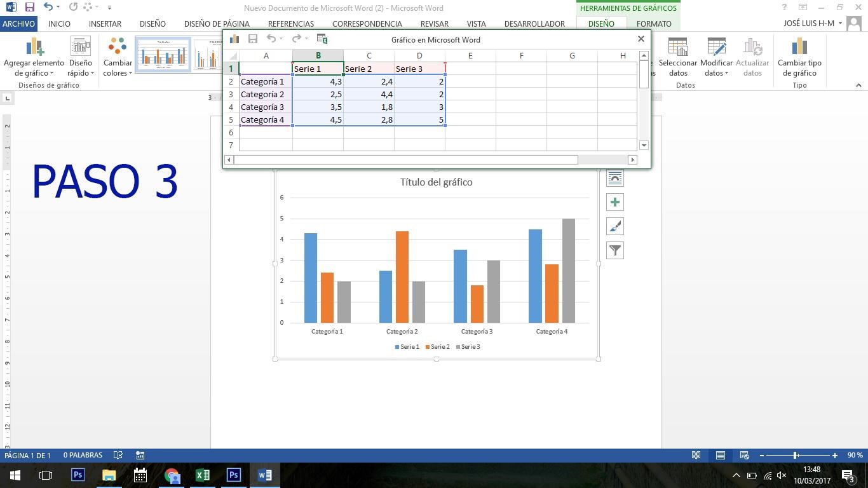Click 0 PALABRAS word count
Screen dimensions: 868x488
pyautogui.click(x=83, y=455)
